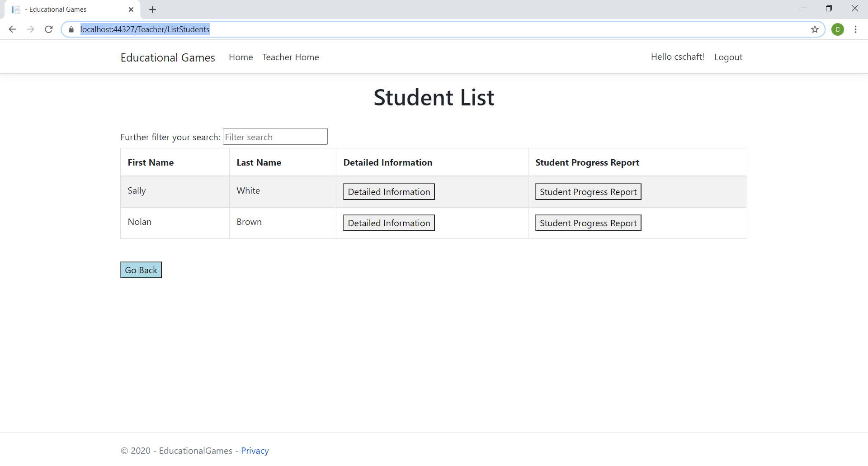The image size is (868, 466).
Task: Open the Chrome profile avatar
Action: [838, 29]
